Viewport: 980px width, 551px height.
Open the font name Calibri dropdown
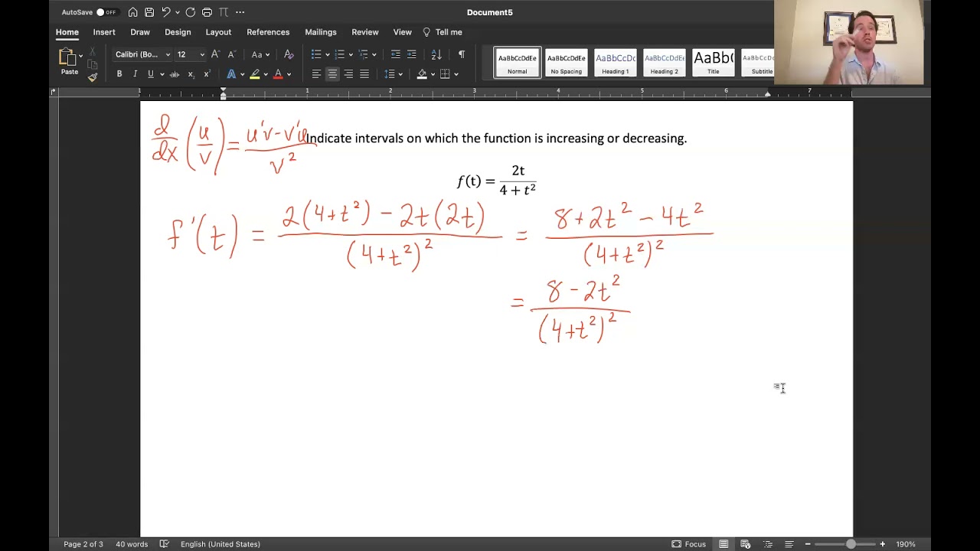coord(168,54)
